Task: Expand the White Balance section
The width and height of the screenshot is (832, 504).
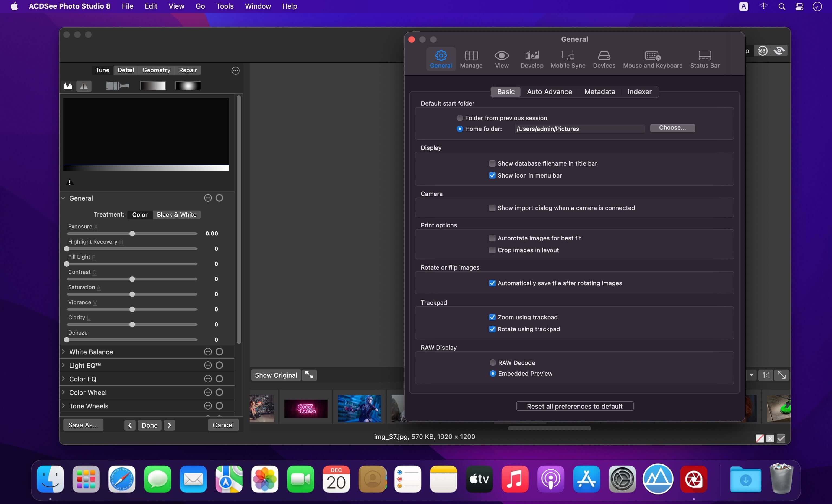Action: pos(63,352)
